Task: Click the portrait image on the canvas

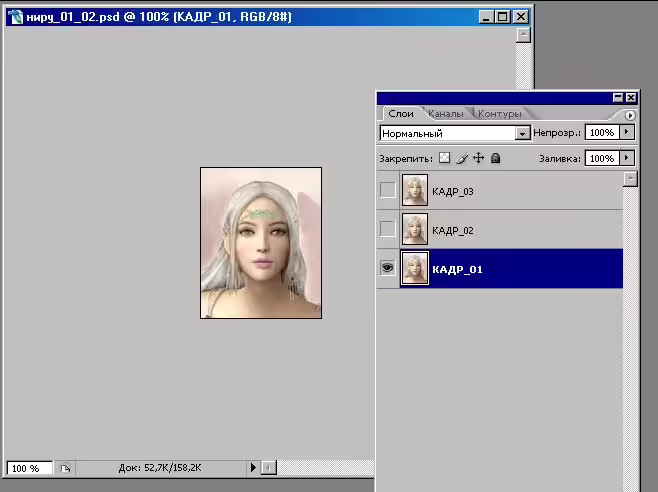Action: (261, 243)
